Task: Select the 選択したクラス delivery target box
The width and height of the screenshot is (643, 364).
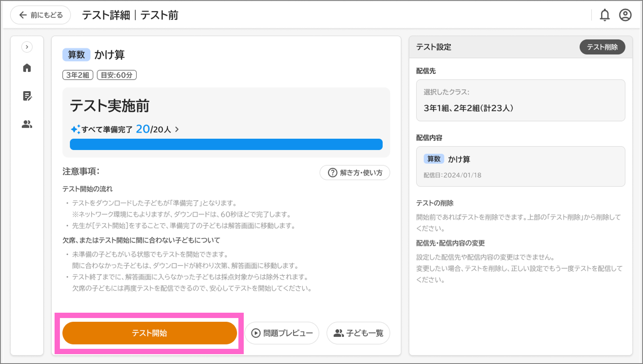Action: tap(520, 101)
